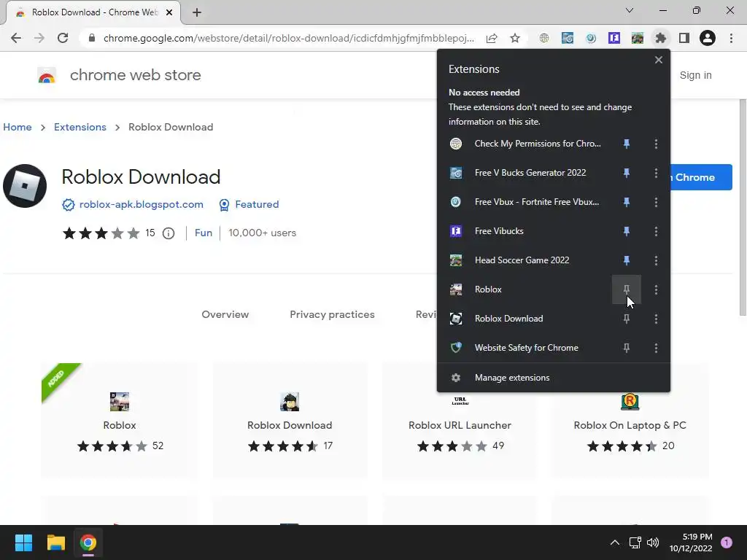Click the share page icon
The height and width of the screenshot is (560, 747).
492,38
